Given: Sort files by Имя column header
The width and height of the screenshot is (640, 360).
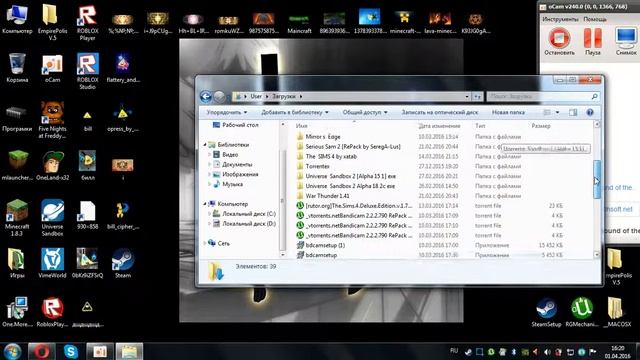Looking at the screenshot, I should 302,126.
